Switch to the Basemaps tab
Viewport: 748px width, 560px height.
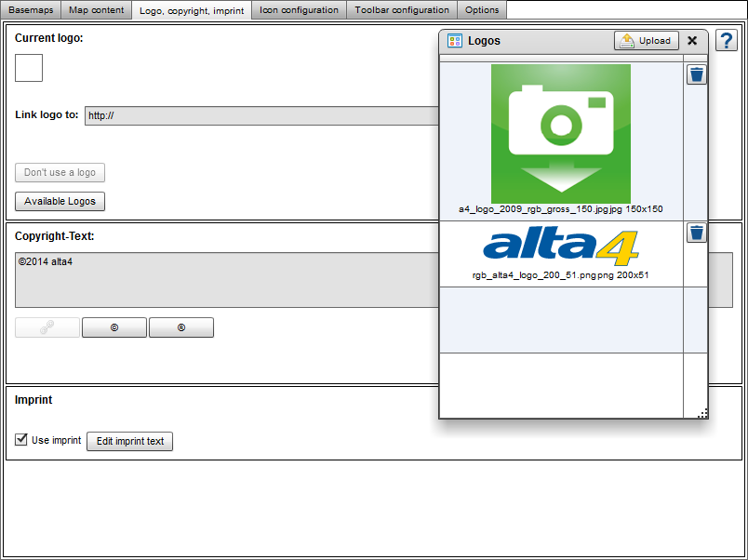31,9
